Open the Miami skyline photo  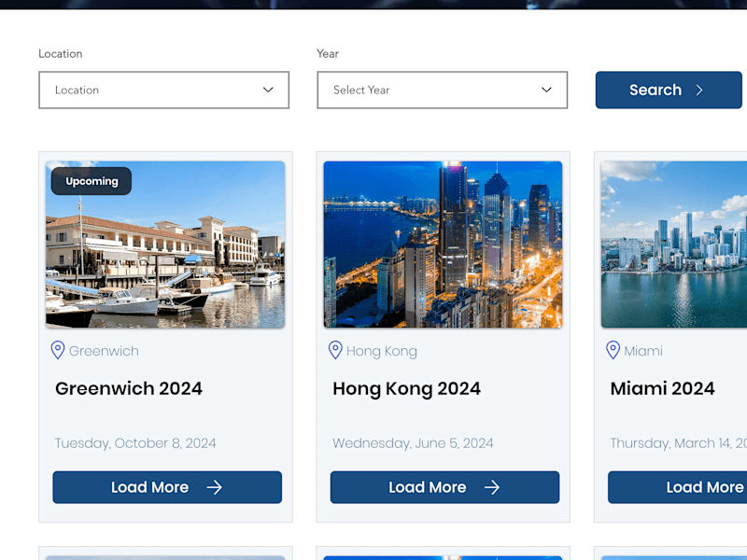(674, 245)
